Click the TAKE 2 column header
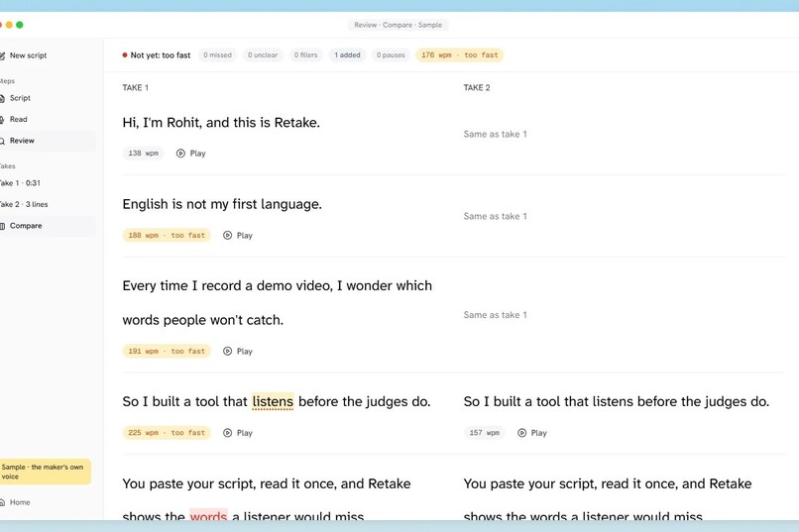Image resolution: width=799 pixels, height=532 pixels. 477,87
